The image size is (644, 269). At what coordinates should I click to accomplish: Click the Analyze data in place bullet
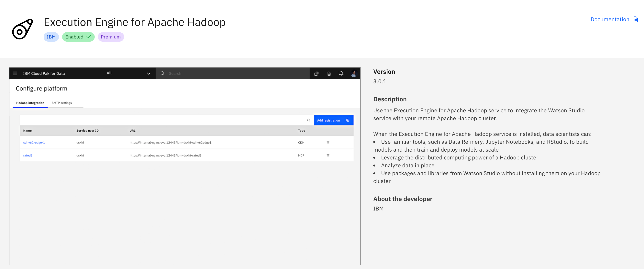(x=407, y=165)
